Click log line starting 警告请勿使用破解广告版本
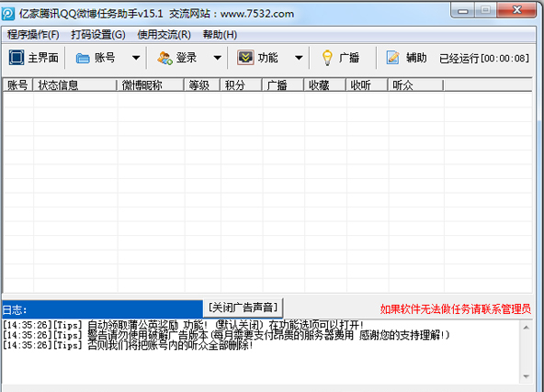This screenshot has width=544, height=392. [226, 335]
